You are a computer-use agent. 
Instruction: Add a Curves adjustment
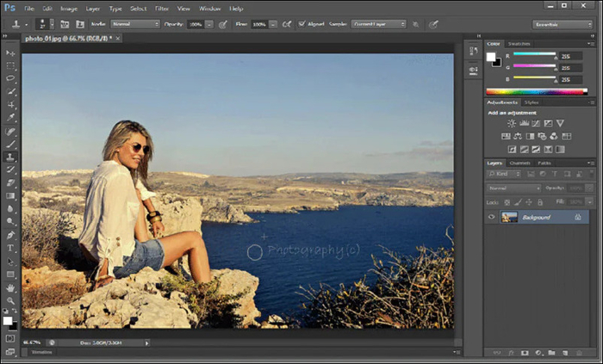click(x=536, y=123)
